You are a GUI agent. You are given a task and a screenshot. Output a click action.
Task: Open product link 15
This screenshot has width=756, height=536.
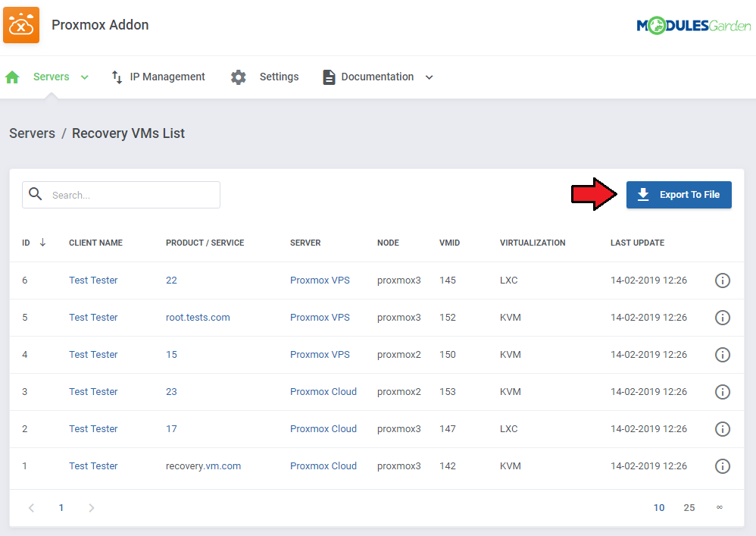(x=171, y=355)
